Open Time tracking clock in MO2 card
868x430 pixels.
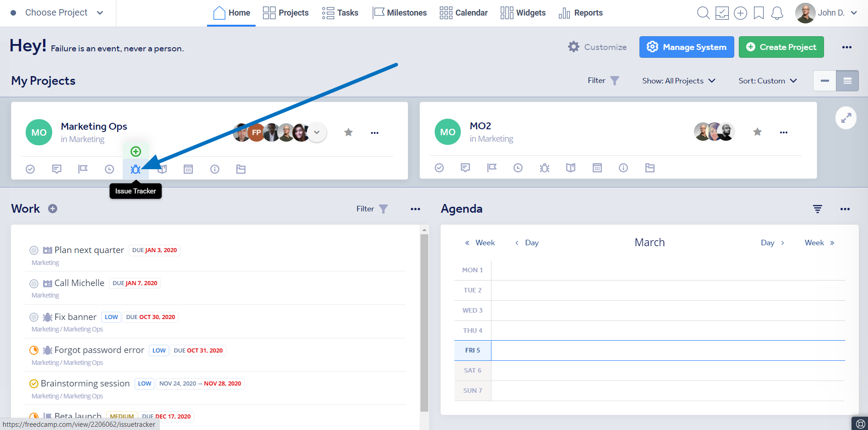pos(518,168)
